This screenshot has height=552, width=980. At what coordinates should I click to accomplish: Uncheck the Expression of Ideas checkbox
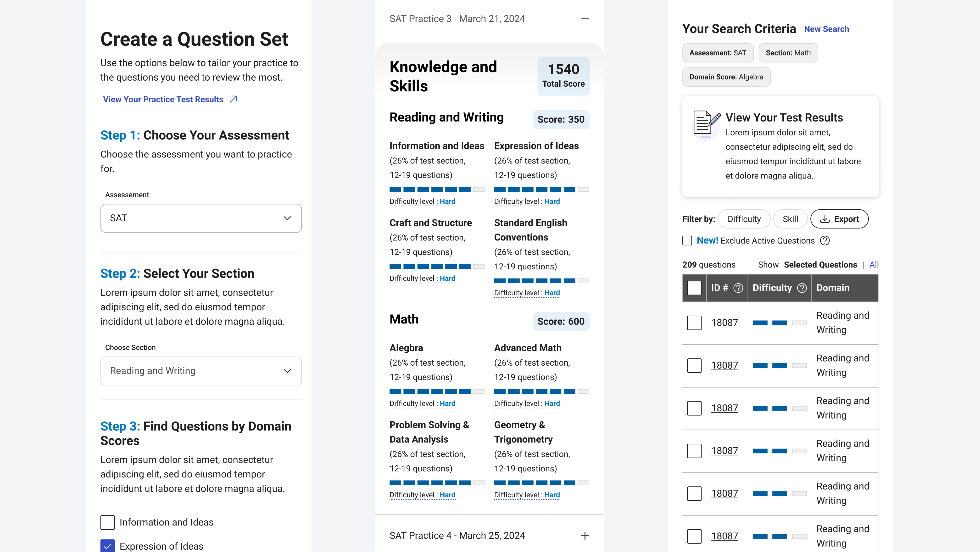coord(108,546)
